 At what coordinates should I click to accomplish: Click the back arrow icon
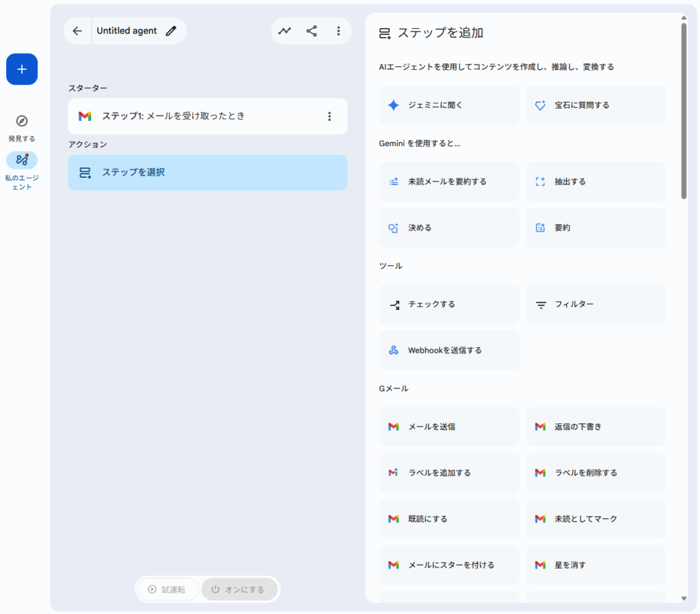(x=77, y=31)
